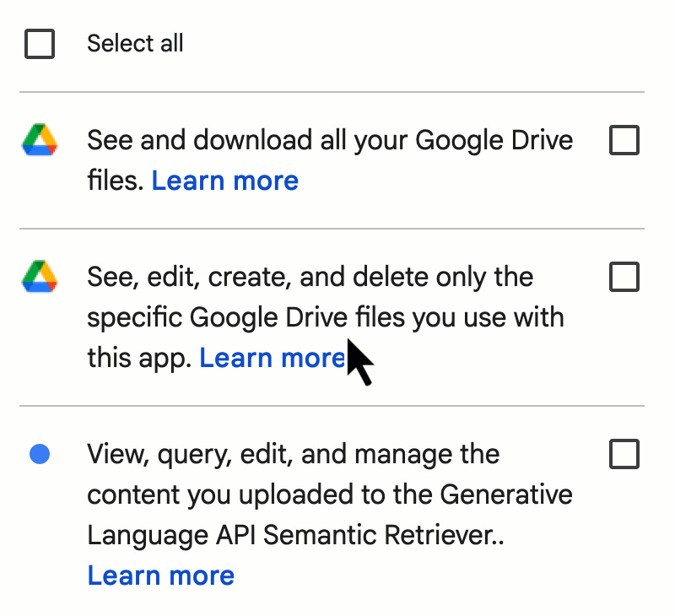The width and height of the screenshot is (675, 616).
Task: Click the 'this app.' text before Learn more
Action: pos(139,359)
